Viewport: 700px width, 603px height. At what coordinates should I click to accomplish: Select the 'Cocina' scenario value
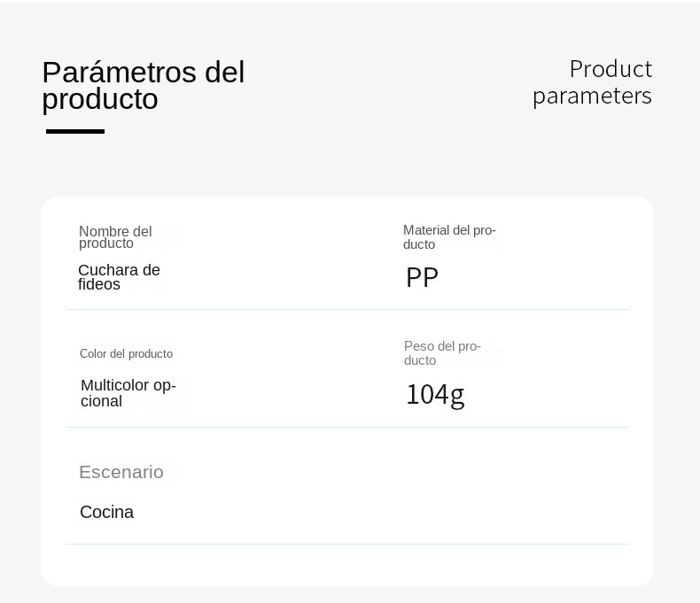coord(106,512)
